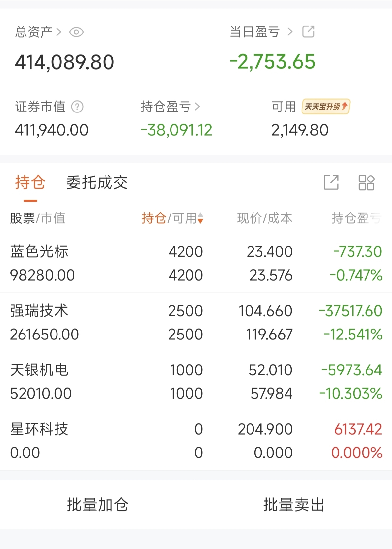Toggle total assets visibility eye icon
The height and width of the screenshot is (549, 392).
[76, 32]
